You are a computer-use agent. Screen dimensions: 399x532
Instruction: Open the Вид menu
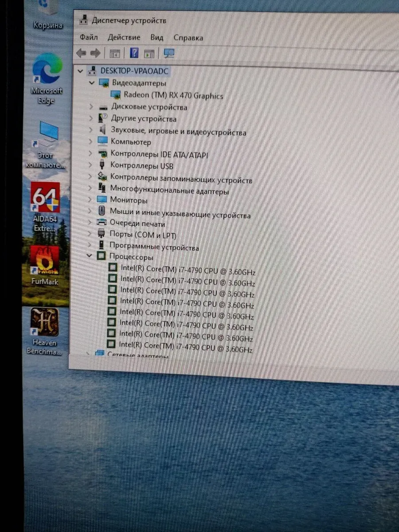[x=156, y=38]
